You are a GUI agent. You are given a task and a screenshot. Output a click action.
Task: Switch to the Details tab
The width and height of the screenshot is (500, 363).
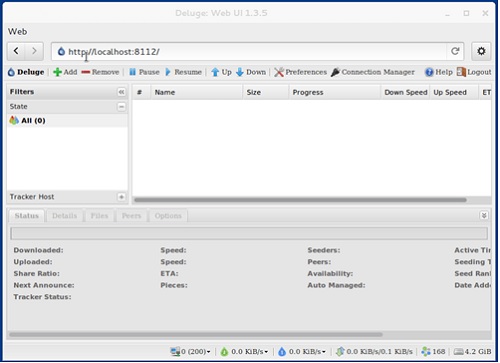(64, 216)
